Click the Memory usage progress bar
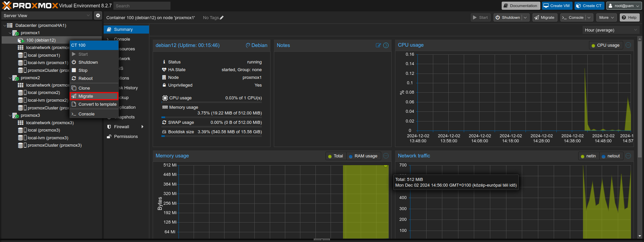The image size is (644, 242). point(211,117)
